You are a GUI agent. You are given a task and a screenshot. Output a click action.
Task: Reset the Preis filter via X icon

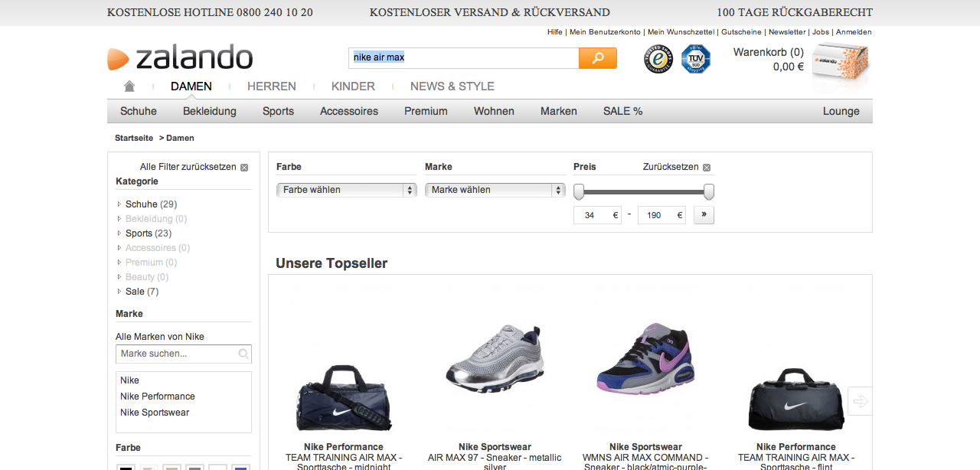[707, 168]
